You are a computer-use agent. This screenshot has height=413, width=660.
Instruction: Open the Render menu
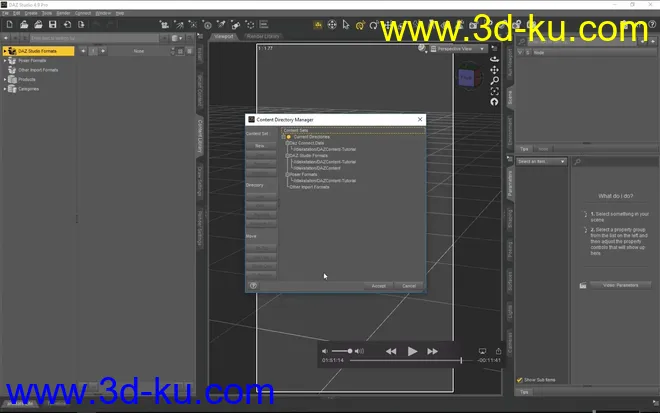62,13
